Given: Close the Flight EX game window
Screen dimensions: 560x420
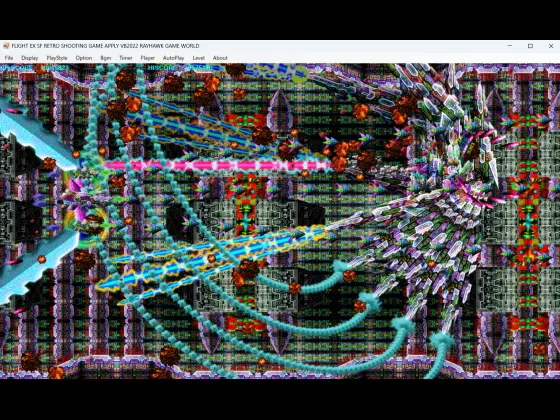Looking at the screenshot, I should click(x=550, y=46).
